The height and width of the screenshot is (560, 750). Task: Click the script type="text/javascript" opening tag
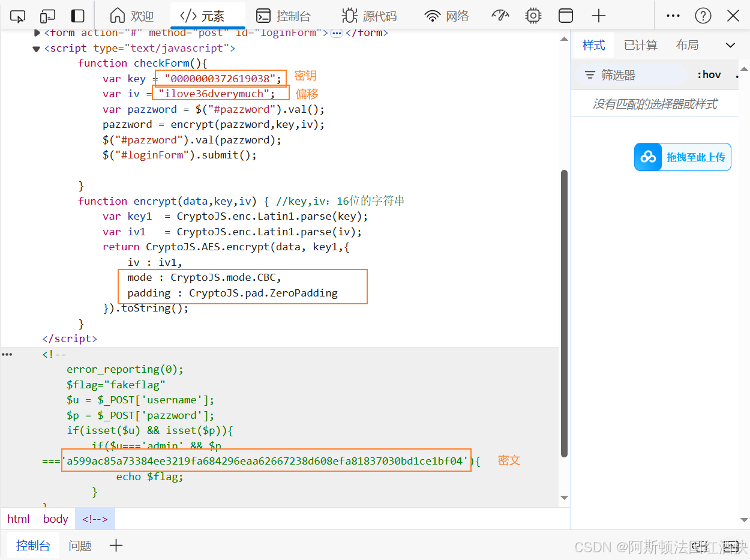point(139,48)
